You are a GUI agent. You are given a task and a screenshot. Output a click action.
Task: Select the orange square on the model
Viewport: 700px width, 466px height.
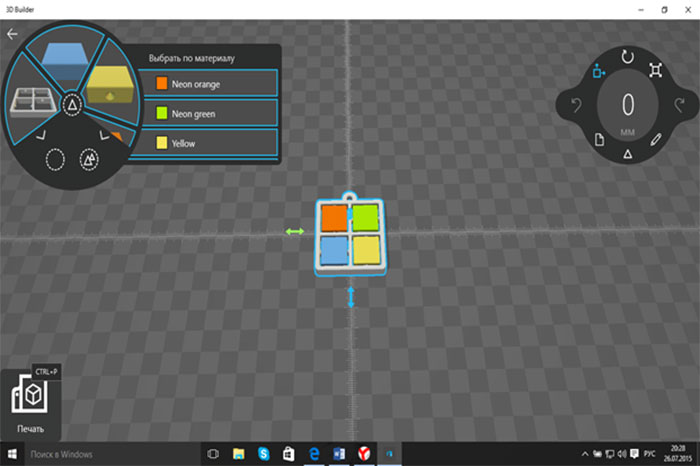coord(334,218)
